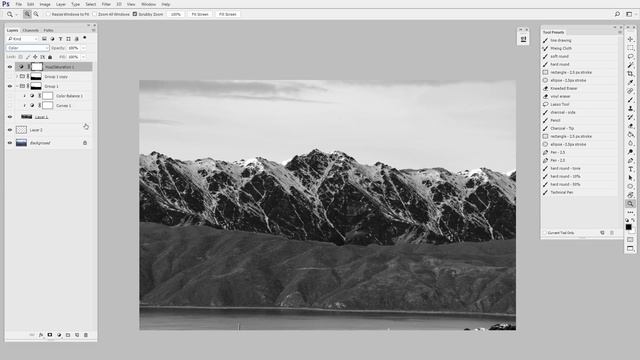The width and height of the screenshot is (640, 360).
Task: Select the Magic Wand tool
Action: (x=630, y=65)
